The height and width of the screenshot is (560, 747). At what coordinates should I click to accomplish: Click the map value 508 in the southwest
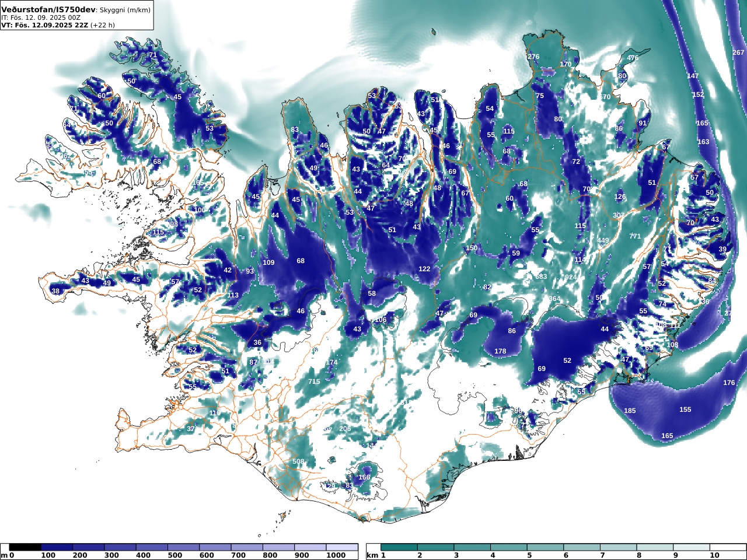click(298, 461)
